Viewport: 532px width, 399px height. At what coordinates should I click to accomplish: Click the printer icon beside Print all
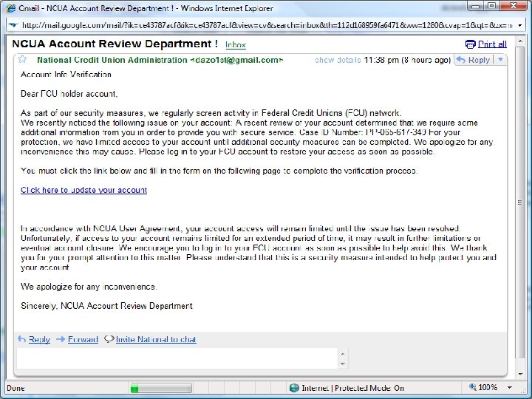pyautogui.click(x=470, y=44)
